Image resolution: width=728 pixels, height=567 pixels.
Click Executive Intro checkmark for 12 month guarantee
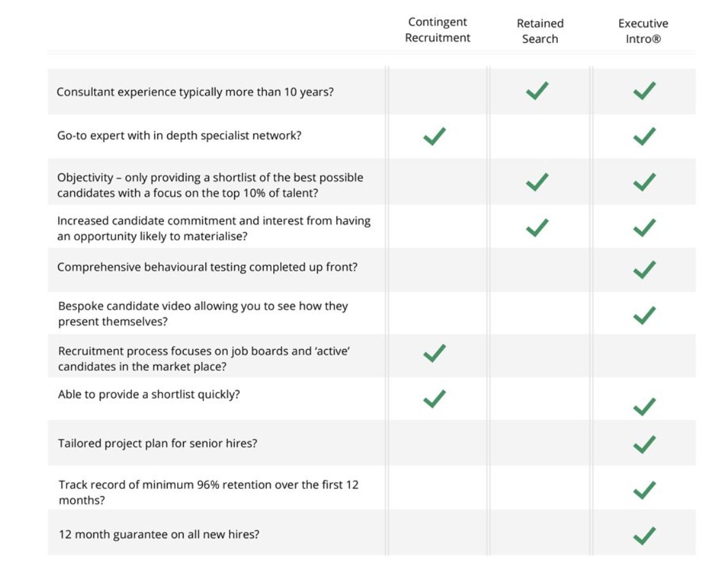(x=644, y=536)
